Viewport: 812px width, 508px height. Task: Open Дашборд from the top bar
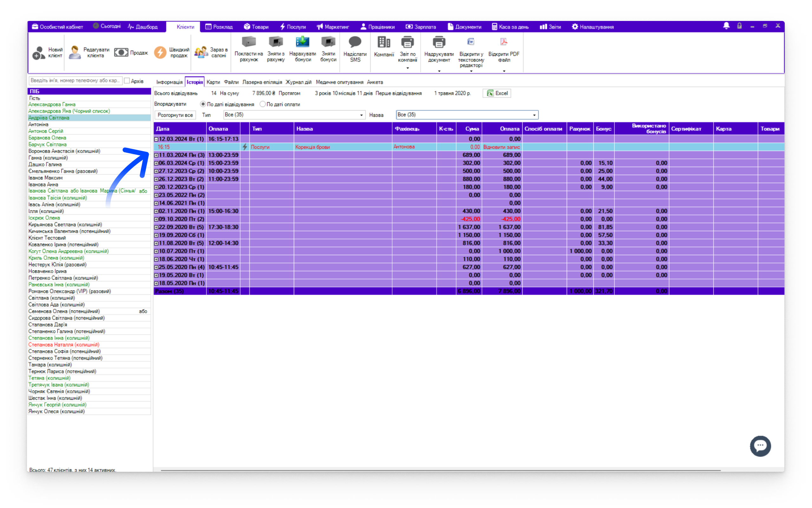point(142,27)
